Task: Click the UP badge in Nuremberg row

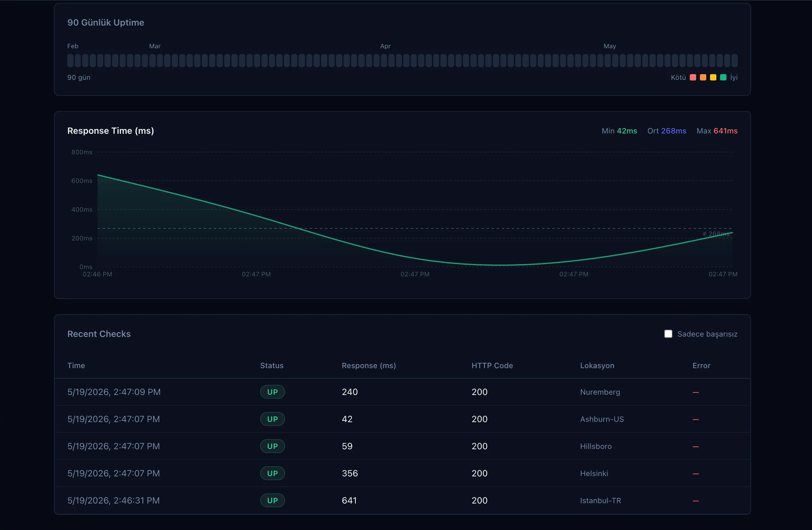Action: 272,392
